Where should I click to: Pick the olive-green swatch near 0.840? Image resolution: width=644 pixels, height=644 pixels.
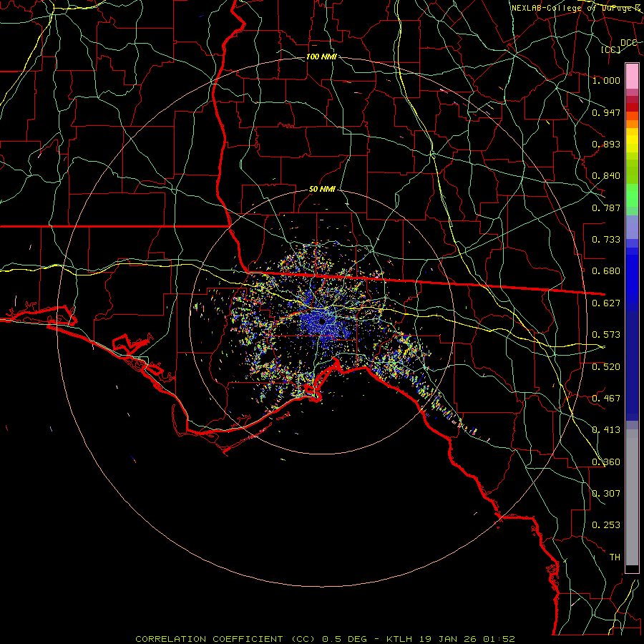(x=632, y=172)
